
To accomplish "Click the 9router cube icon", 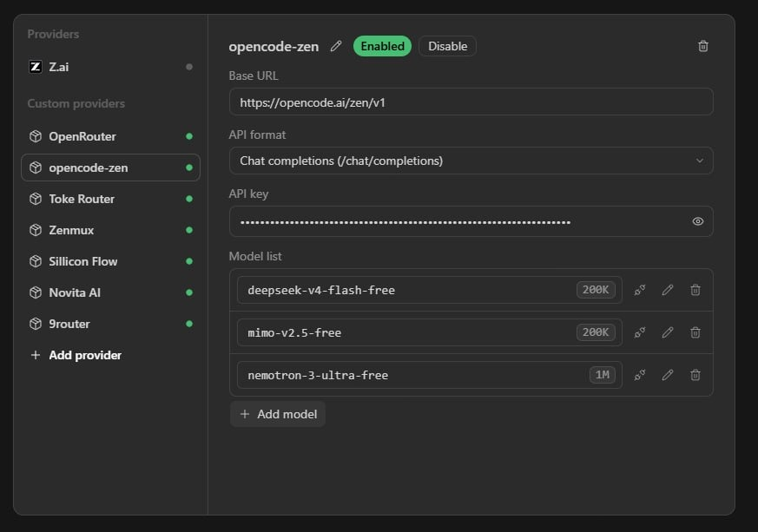I will pos(36,324).
